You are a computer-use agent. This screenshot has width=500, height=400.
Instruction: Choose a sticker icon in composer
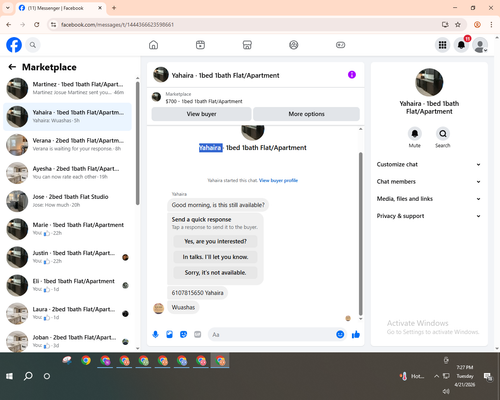183,334
